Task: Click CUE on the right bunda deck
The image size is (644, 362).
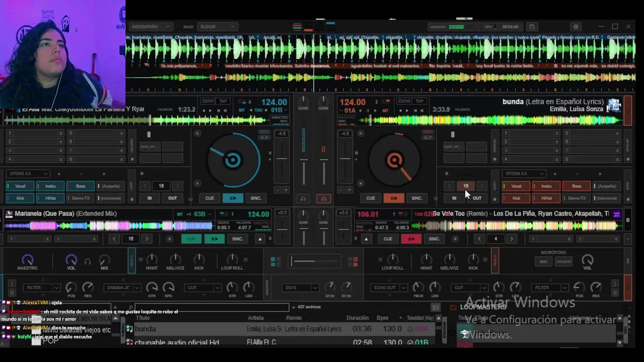Action: coord(371,198)
